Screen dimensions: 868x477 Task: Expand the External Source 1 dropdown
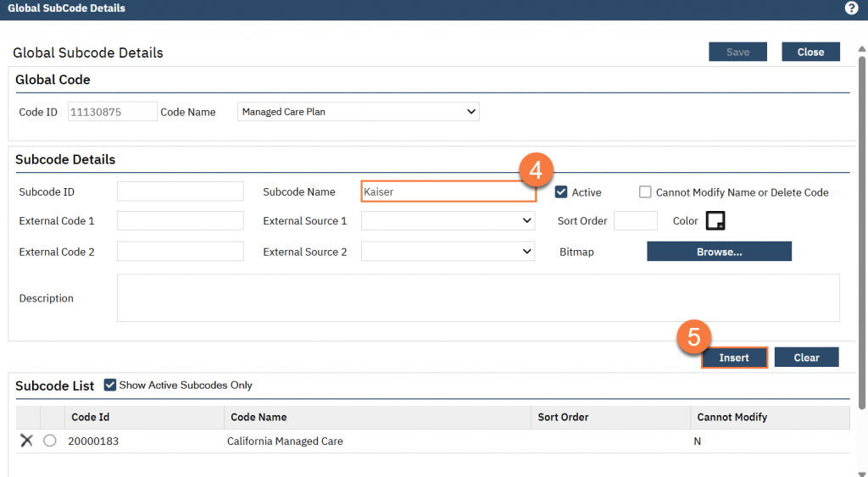click(448, 221)
